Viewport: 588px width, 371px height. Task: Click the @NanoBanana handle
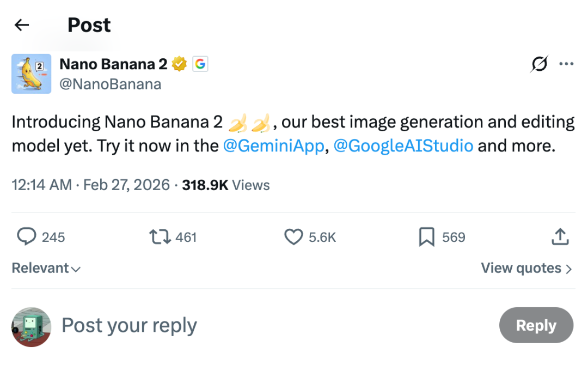(x=111, y=84)
